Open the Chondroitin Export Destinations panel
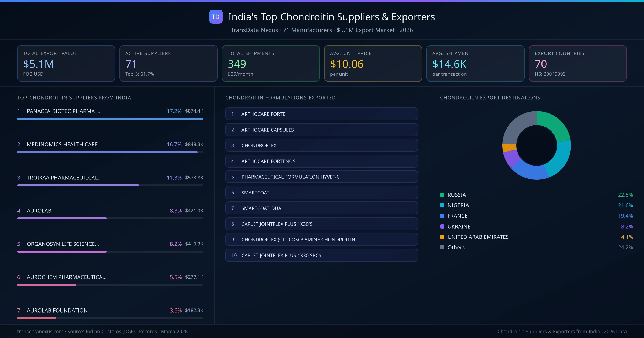 (490, 98)
